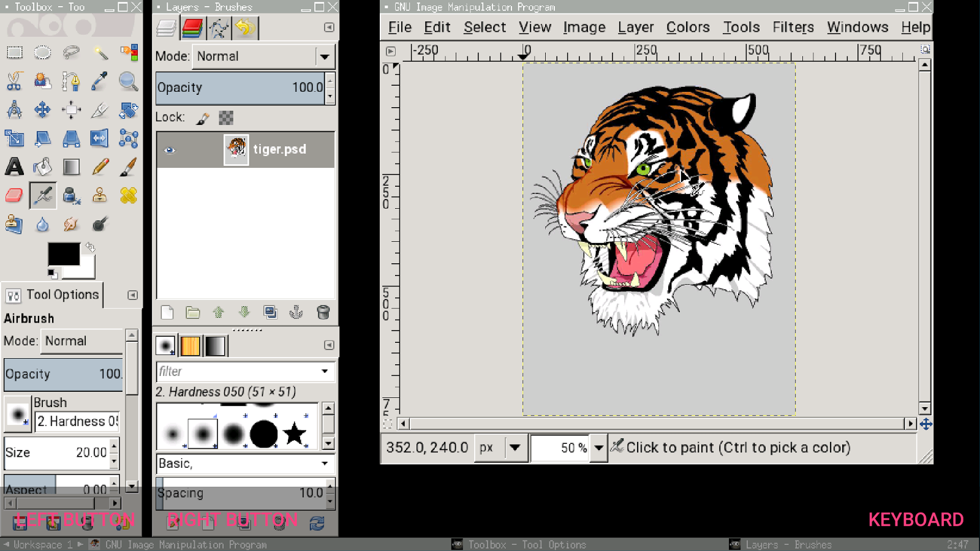Screen dimensions: 980x551
Task: Select the Zoom magnifier tool
Action: click(x=129, y=81)
